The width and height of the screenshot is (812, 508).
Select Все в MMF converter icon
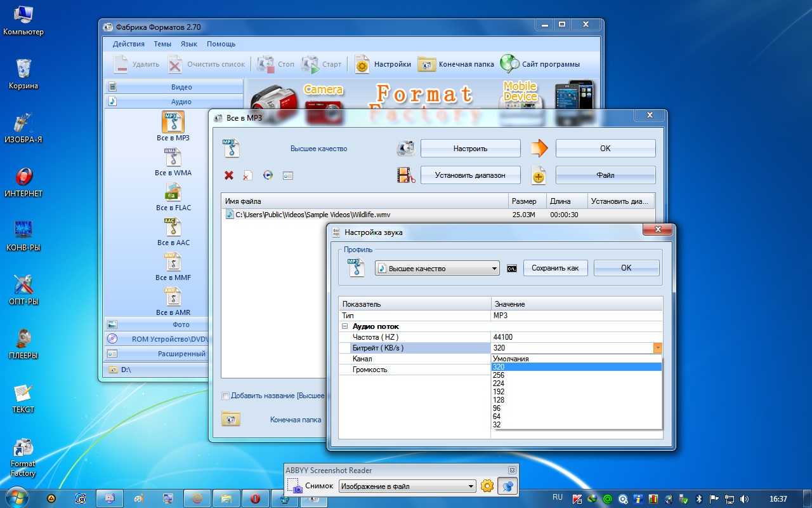[x=173, y=262]
